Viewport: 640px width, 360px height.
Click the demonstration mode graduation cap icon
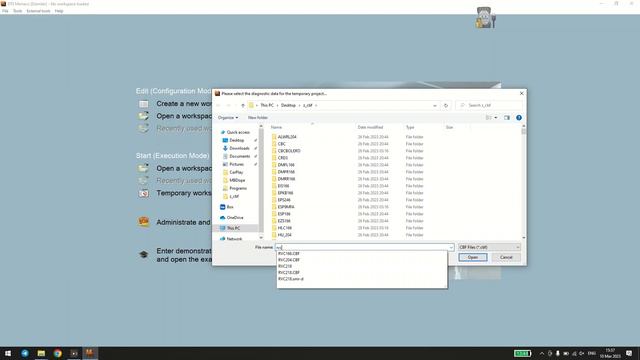(143, 255)
